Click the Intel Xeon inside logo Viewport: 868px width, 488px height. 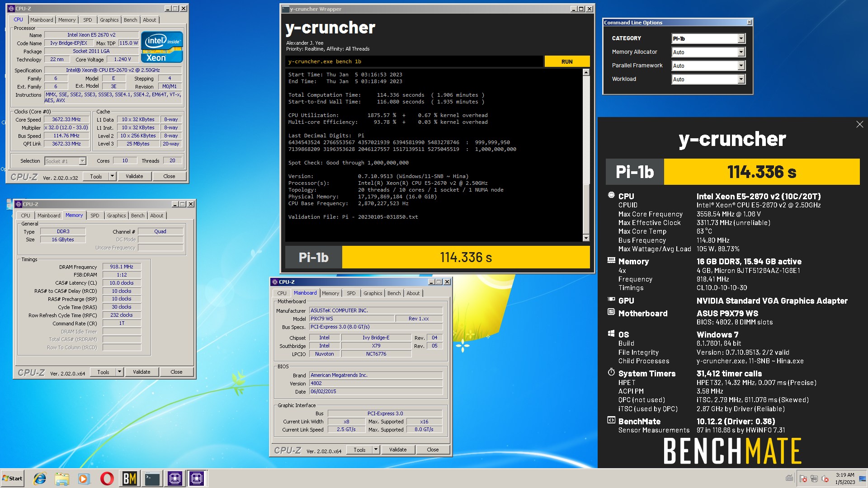coord(162,47)
